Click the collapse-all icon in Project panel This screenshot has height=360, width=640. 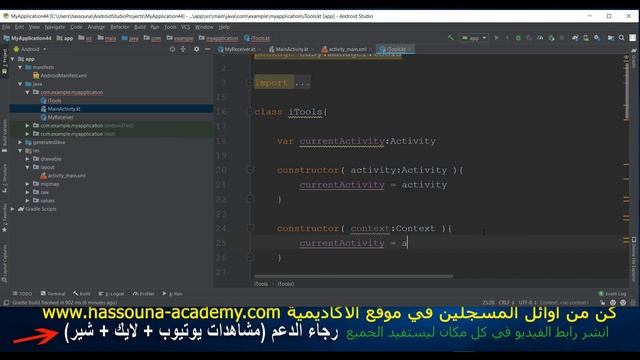coord(183,49)
